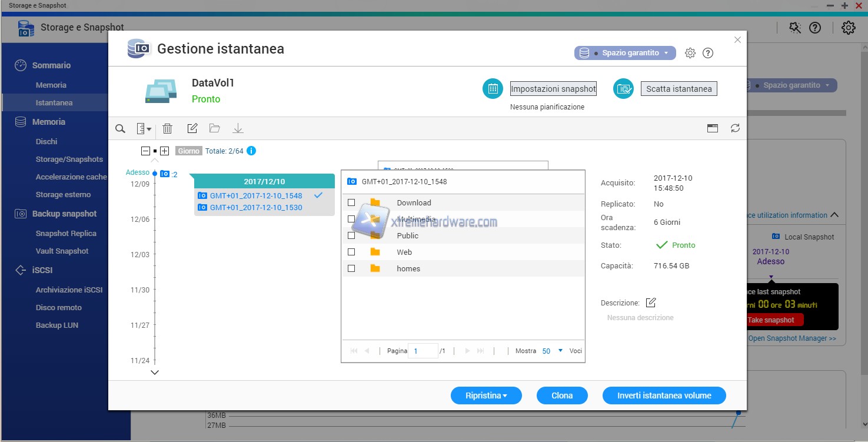Click the edit snapshot pencil icon in toolbar
Image resolution: width=868 pixels, height=442 pixels.
[x=192, y=128]
